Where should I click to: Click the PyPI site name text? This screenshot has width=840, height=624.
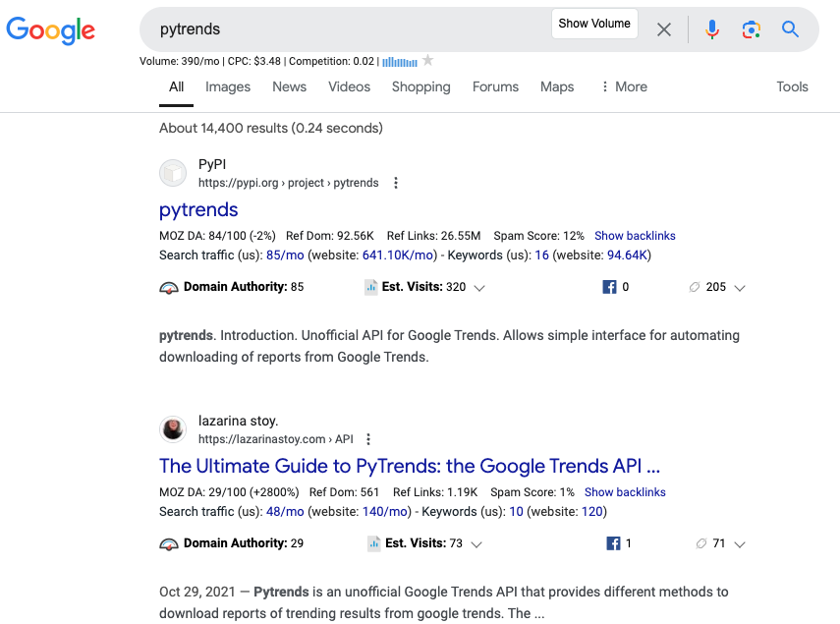(x=212, y=164)
